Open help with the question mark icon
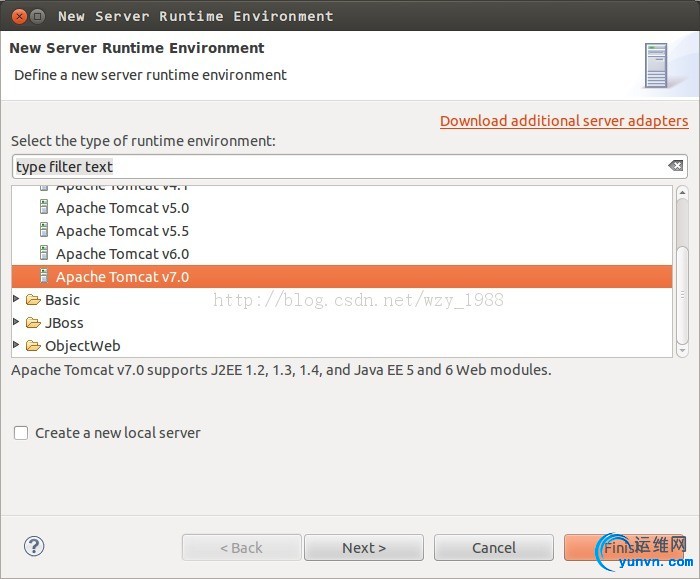The height and width of the screenshot is (579, 700). (34, 546)
